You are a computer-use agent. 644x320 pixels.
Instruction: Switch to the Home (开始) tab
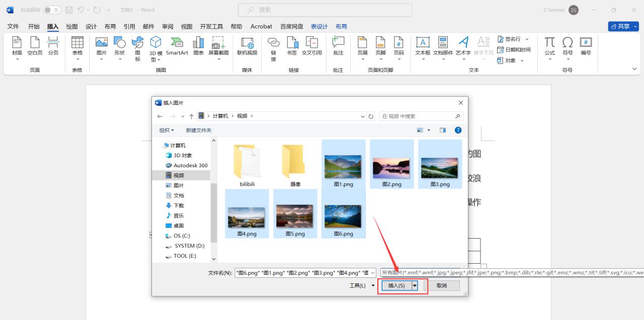click(34, 26)
